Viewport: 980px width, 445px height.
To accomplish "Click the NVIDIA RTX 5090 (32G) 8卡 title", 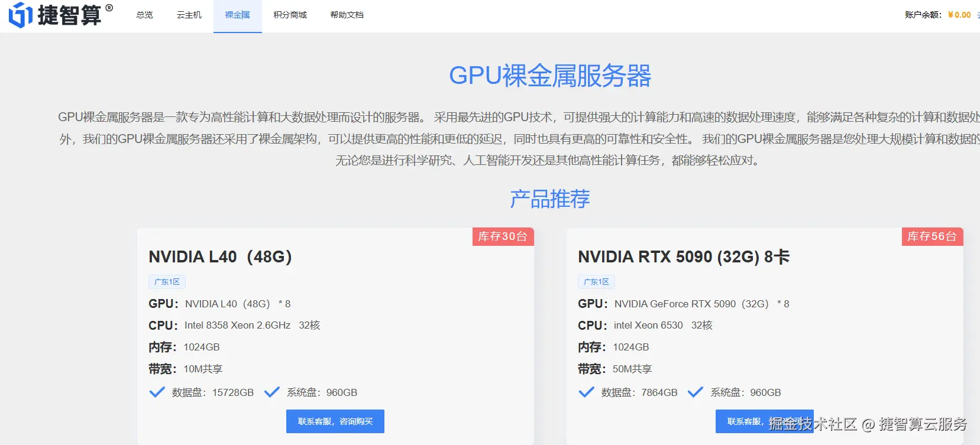I will (x=684, y=256).
